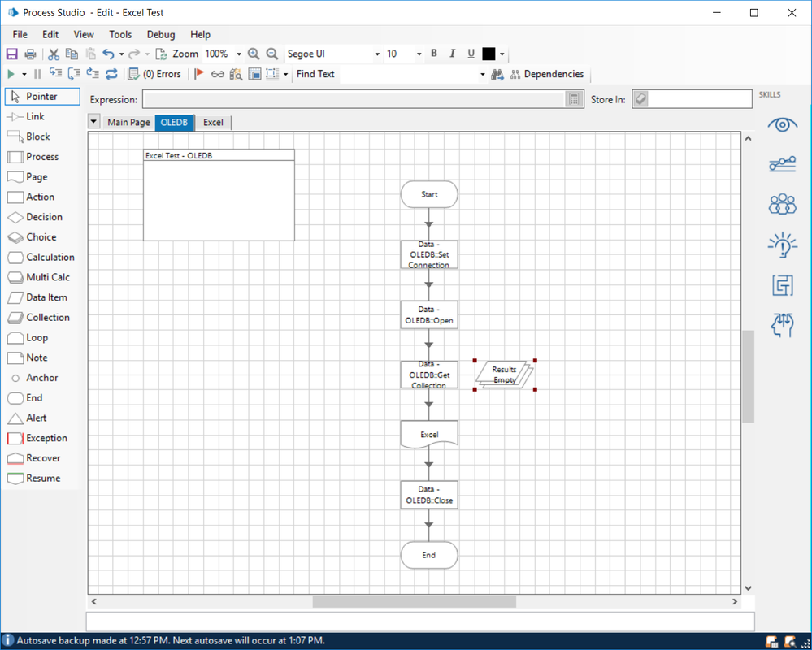Image resolution: width=812 pixels, height=650 pixels.
Task: Open the font size dropdown
Action: pyautogui.click(x=419, y=54)
